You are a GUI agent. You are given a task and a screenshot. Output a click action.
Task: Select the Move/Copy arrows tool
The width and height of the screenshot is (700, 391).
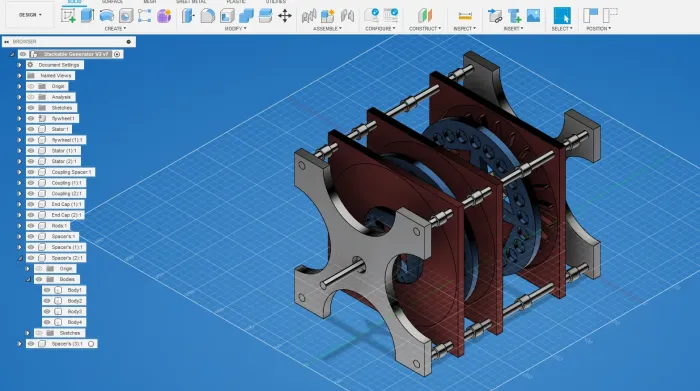[x=285, y=16]
